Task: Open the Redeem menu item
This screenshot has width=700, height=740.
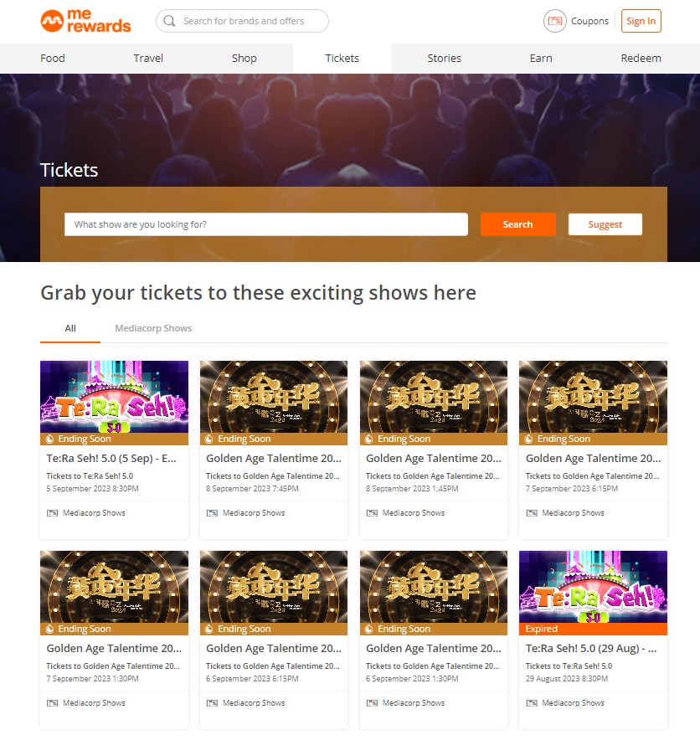Action: point(641,58)
